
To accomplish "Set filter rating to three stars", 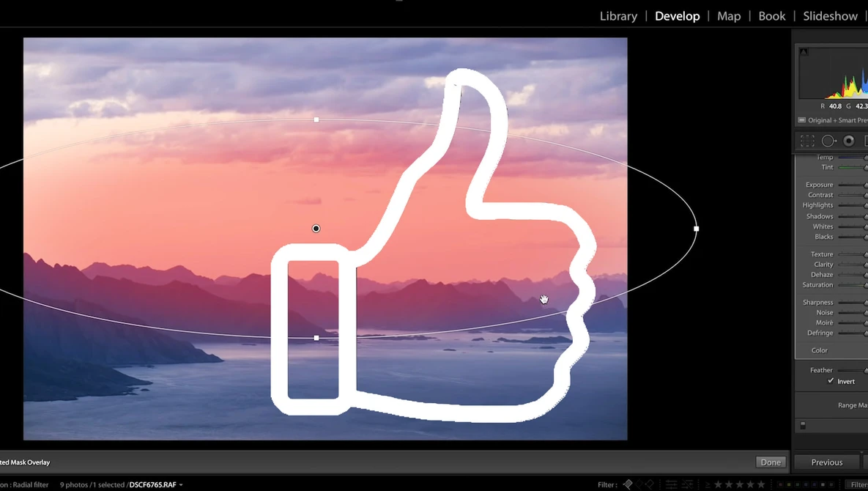I will pyautogui.click(x=740, y=485).
